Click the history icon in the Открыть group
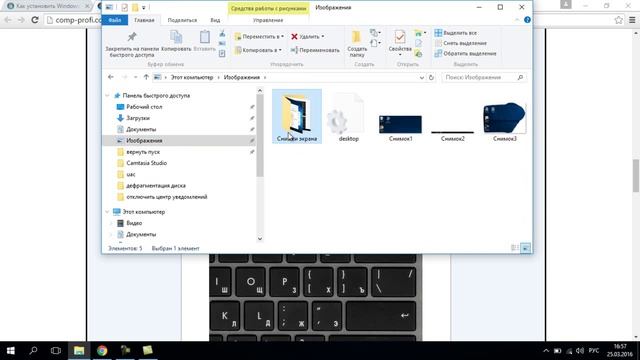640x360 pixels. tap(418, 53)
